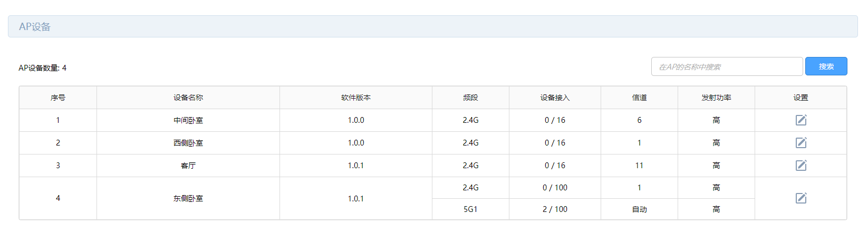Select the 设备名称 column header
This screenshot has height=242, width=868.
click(188, 98)
